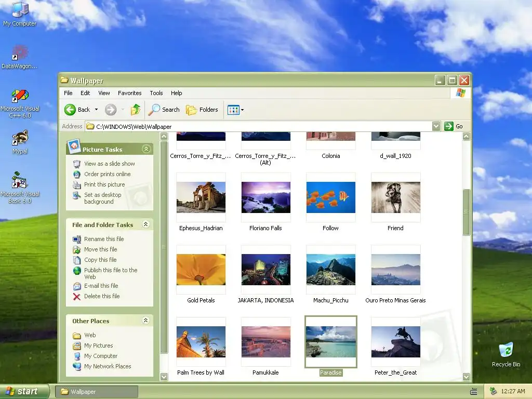Click the file list vertical scrollbar thumb
This screenshot has height=399, width=532.
click(x=467, y=212)
